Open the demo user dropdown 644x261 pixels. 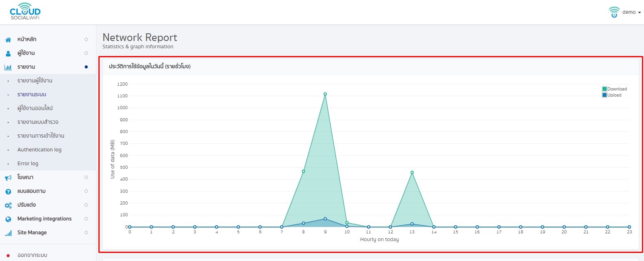point(631,12)
